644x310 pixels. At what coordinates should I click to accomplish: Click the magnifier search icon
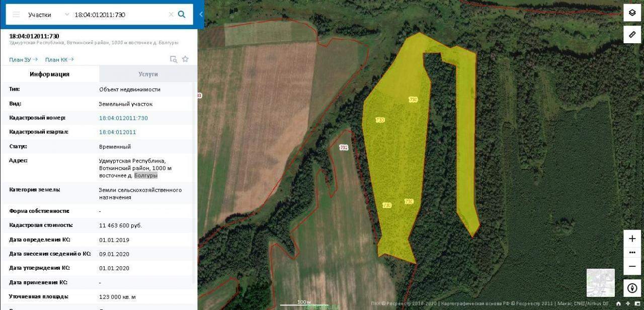[x=182, y=14]
